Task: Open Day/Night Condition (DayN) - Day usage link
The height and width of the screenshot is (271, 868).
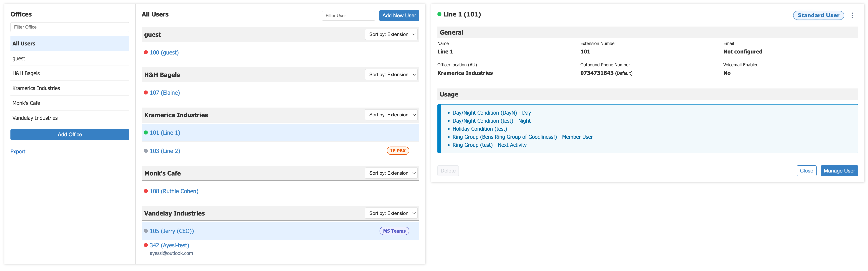Action: coord(491,113)
